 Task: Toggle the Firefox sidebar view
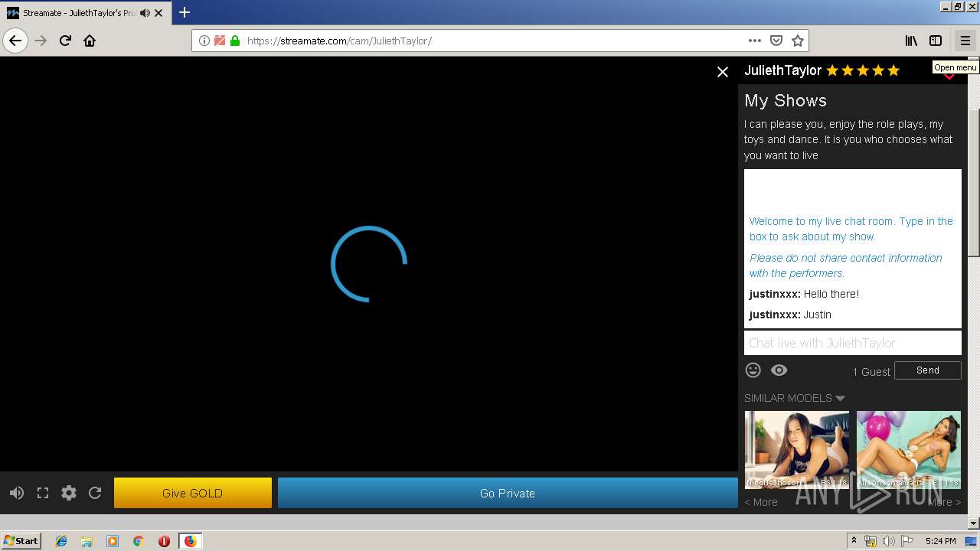coord(936,41)
